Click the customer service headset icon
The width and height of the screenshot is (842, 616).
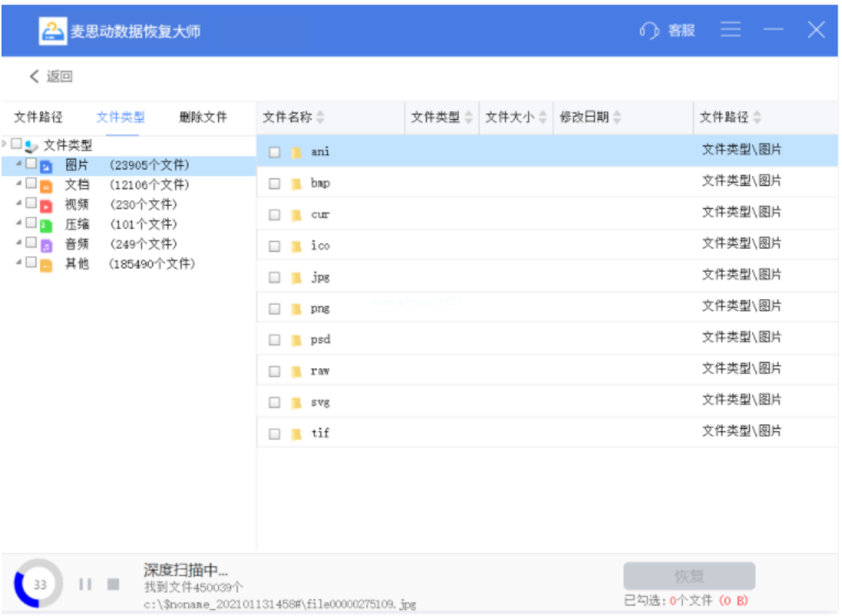tap(649, 31)
